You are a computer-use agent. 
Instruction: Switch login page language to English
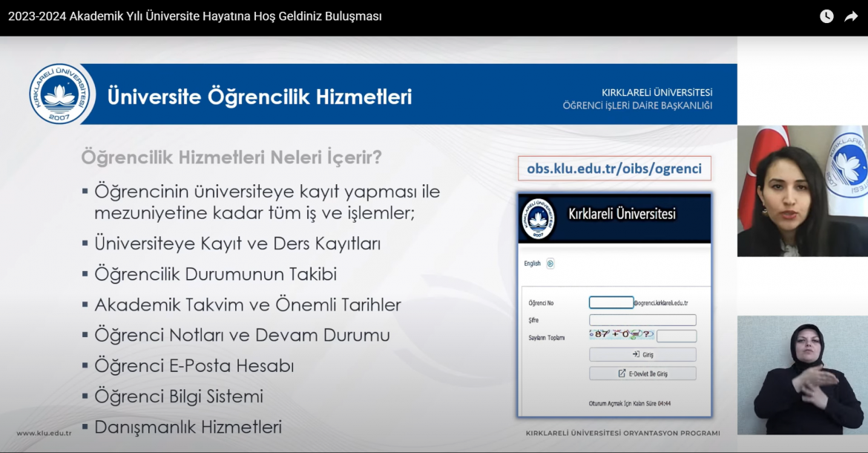532,264
